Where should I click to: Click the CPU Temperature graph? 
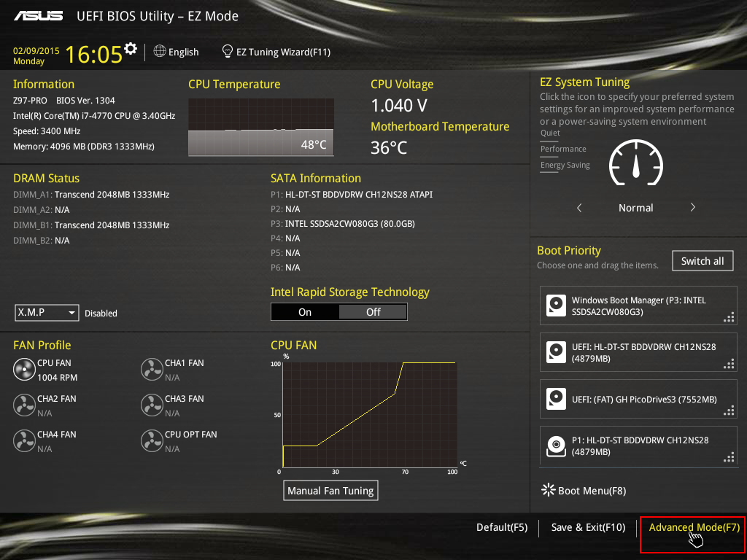click(261, 127)
